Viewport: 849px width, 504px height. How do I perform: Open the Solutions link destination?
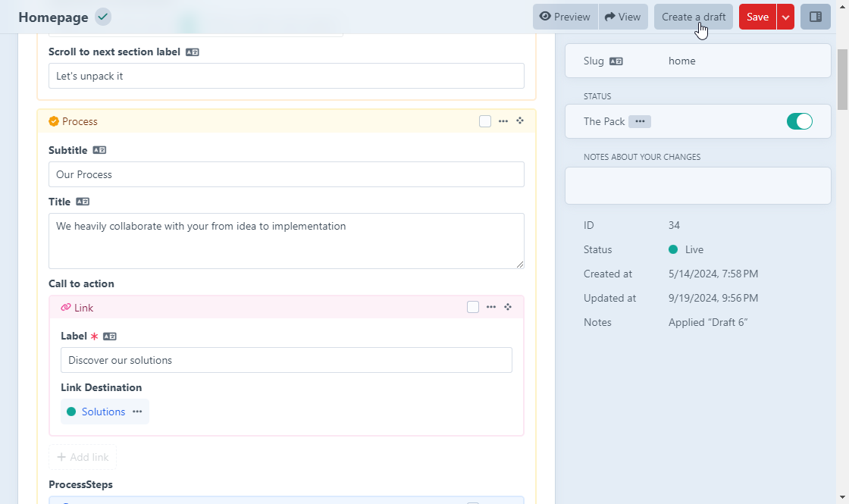point(103,412)
